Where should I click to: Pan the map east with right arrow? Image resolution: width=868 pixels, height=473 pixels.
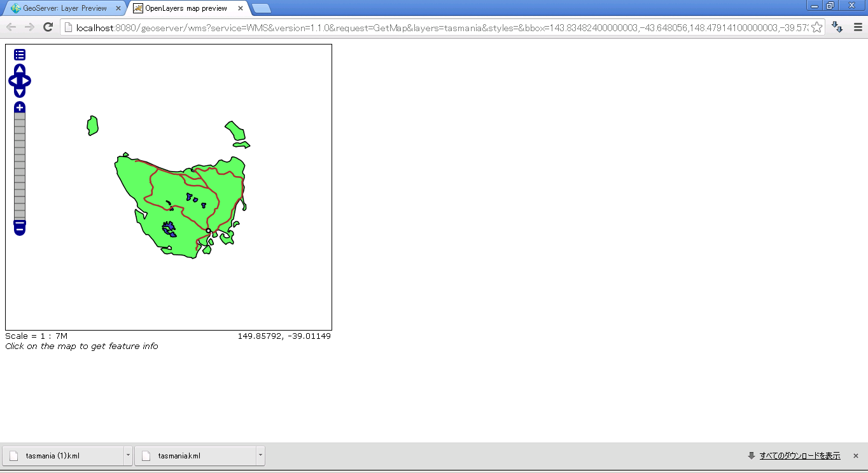coord(26,81)
